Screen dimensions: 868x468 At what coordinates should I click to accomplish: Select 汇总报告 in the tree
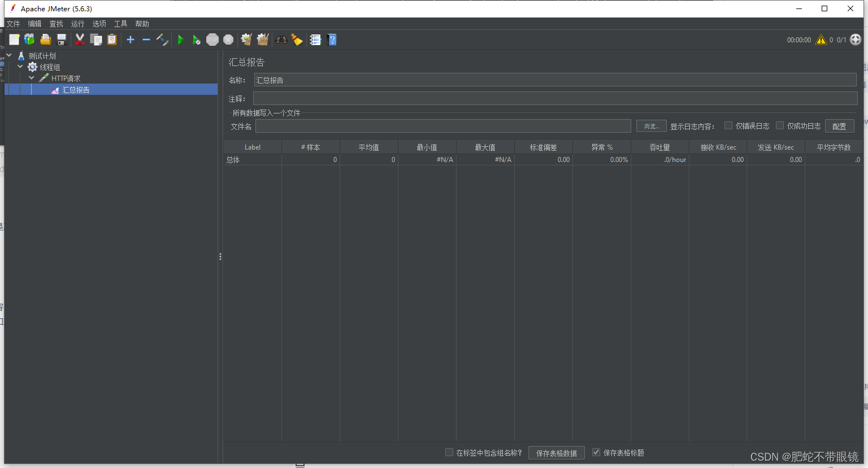pos(76,90)
